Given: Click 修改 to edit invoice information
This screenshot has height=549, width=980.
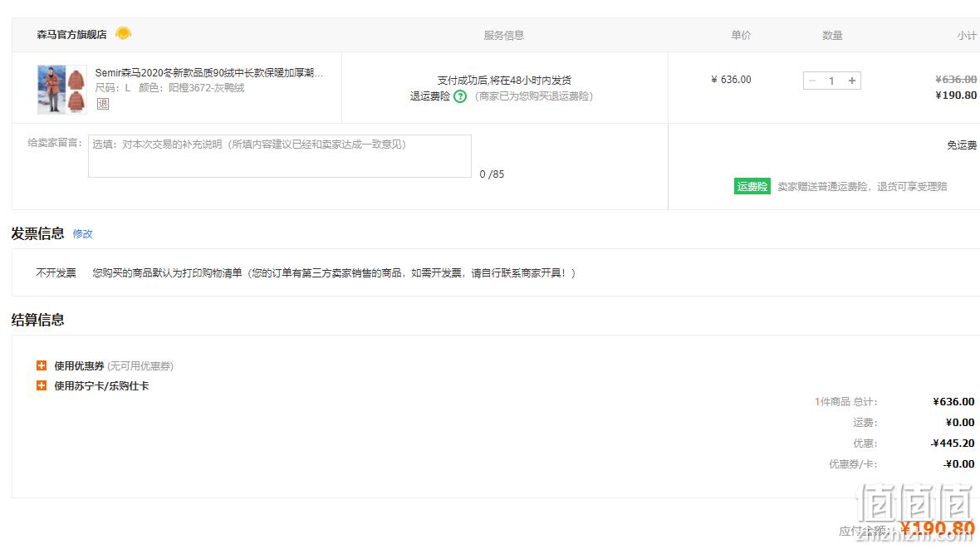Looking at the screenshot, I should pyautogui.click(x=82, y=234).
